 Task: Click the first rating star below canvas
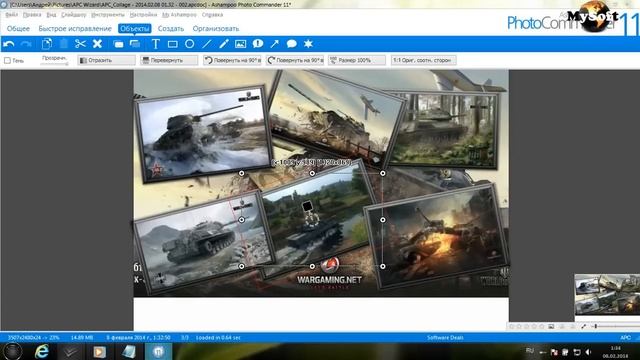pyautogui.click(x=512, y=327)
